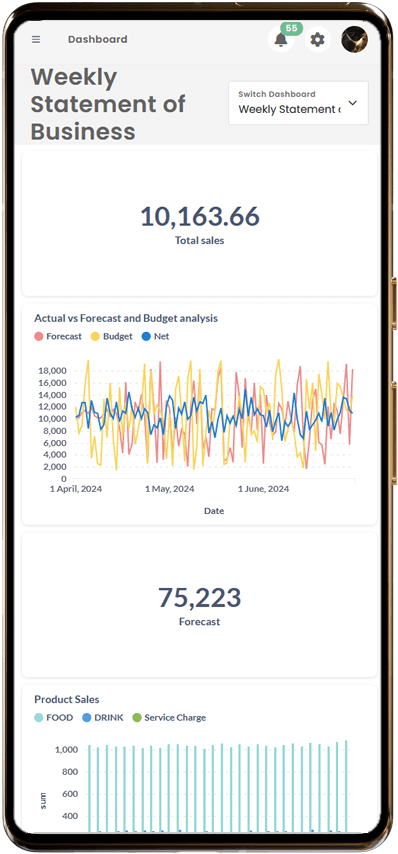Open the settings gear
The width and height of the screenshot is (398, 854).
coord(317,40)
